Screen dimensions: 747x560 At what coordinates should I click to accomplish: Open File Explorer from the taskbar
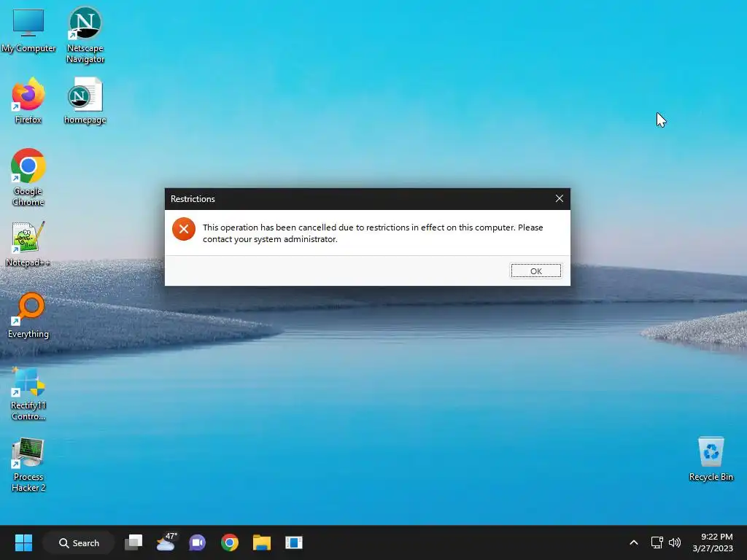coord(262,542)
